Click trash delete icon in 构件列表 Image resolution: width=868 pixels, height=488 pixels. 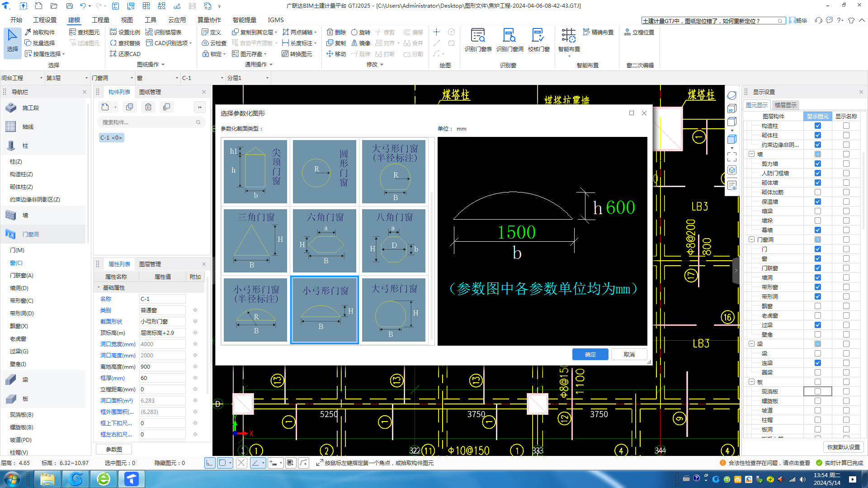click(x=148, y=107)
